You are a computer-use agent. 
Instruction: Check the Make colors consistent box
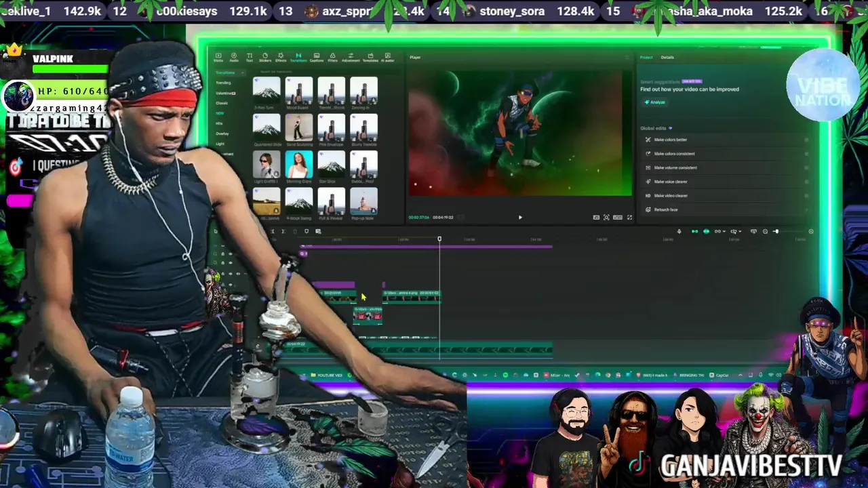(x=806, y=154)
